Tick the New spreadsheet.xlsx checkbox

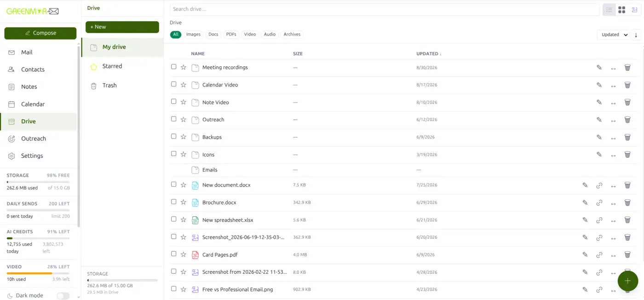tap(173, 219)
